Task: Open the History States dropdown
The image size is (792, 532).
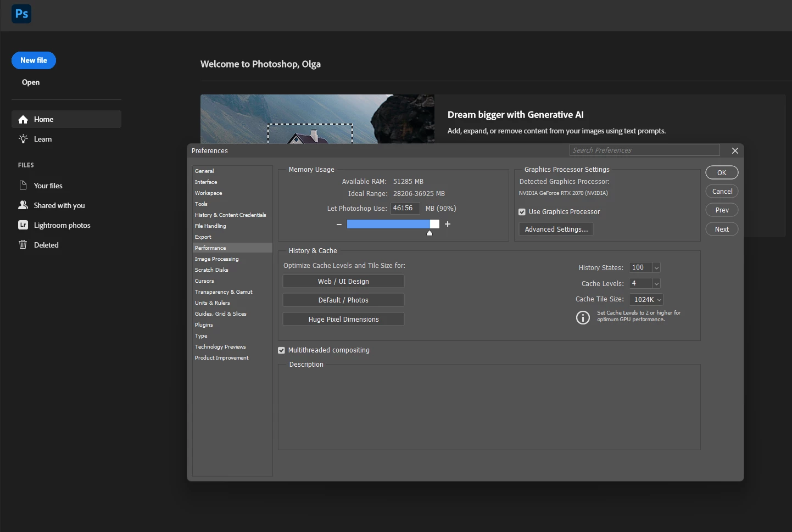Action: coord(656,268)
